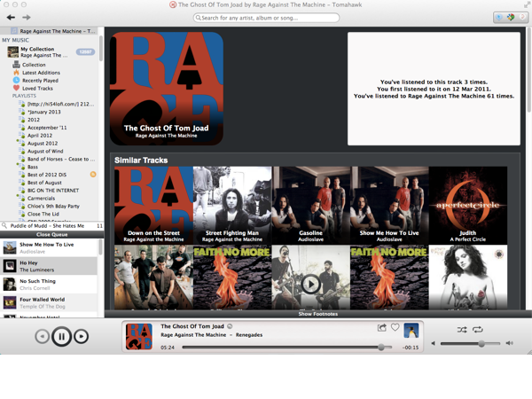Click the penguin source avatar in player
The image size is (532, 399).
411,330
